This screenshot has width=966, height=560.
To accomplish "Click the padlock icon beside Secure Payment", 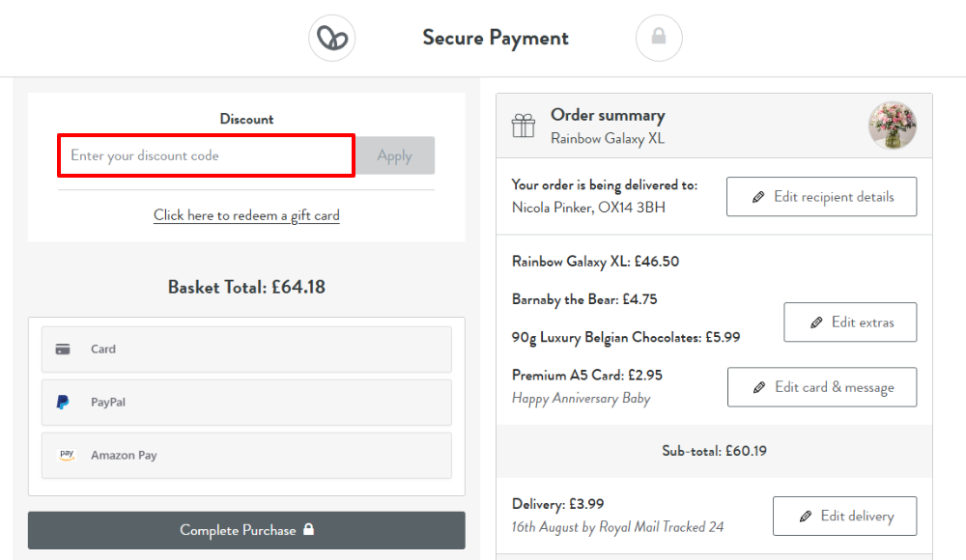I will point(659,38).
